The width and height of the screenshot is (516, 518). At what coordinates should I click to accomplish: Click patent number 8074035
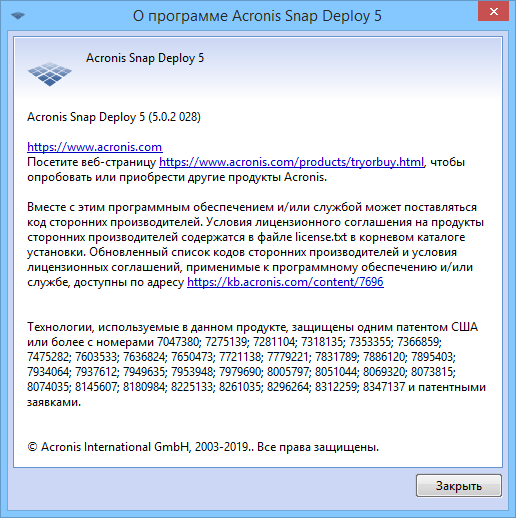click(48, 387)
